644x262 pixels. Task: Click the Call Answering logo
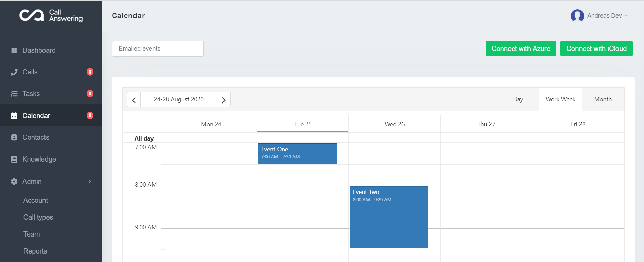(x=51, y=15)
